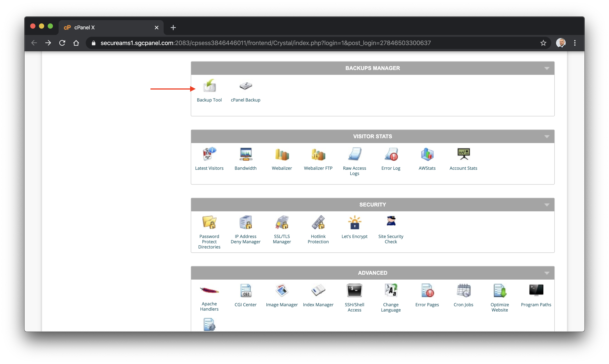Open the CGI Center icon
This screenshot has width=609, height=364.
(x=246, y=290)
